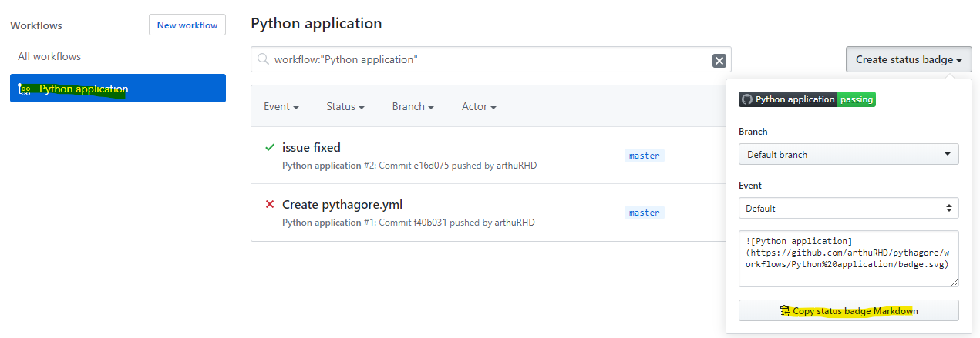Click the search magnifier icon
This screenshot has height=338, width=980.
click(x=263, y=59)
